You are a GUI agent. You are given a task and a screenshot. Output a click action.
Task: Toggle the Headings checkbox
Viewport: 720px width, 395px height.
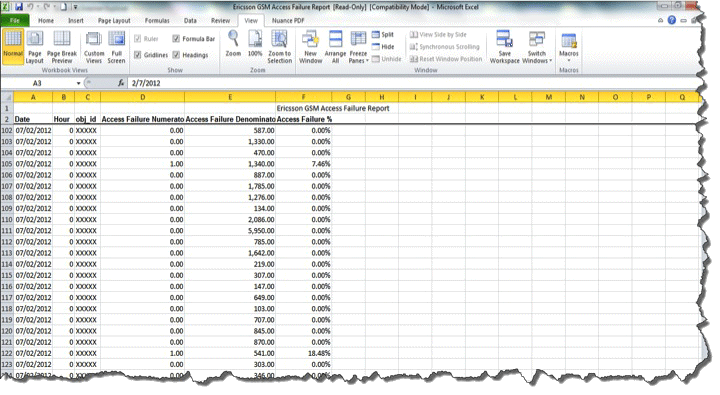coord(191,55)
